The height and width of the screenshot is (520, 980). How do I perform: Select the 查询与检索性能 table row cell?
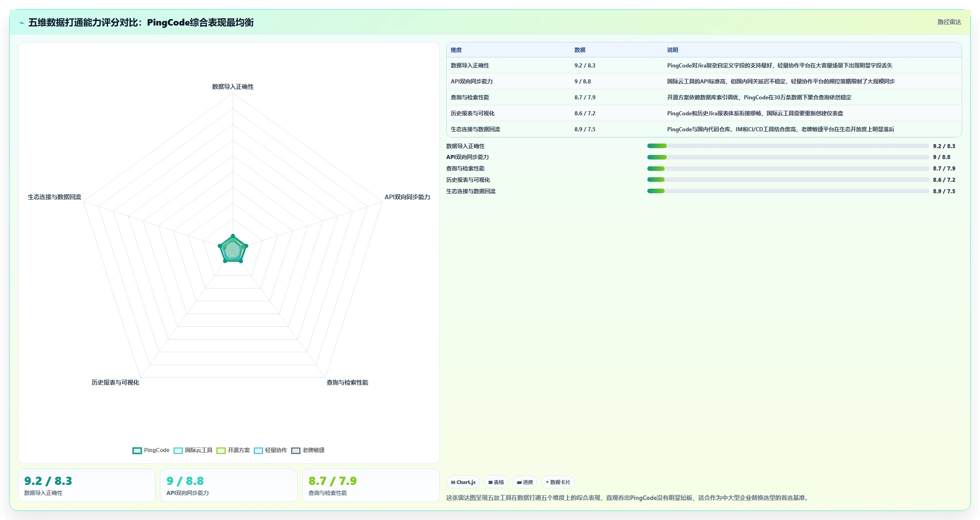(x=470, y=98)
